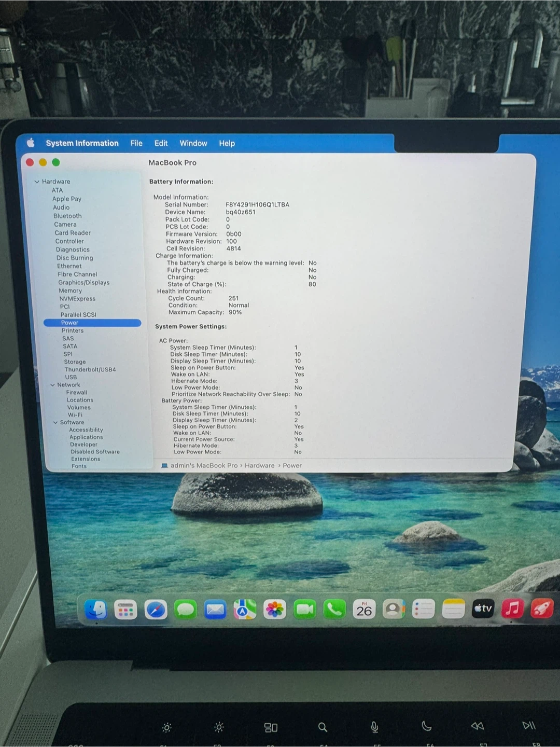Select Parallel SCSI in the sidebar
Image resolution: width=560 pixels, height=747 pixels.
[78, 315]
